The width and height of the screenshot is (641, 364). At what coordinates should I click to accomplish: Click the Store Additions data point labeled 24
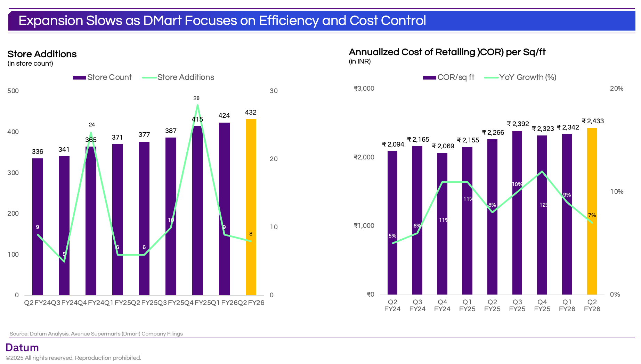tap(91, 132)
